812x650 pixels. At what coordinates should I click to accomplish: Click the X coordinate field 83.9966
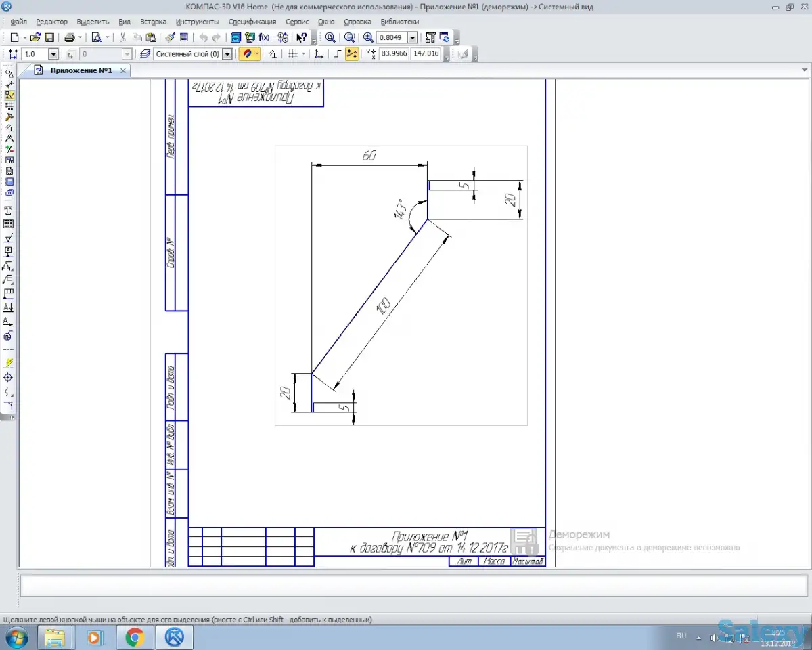click(x=394, y=53)
